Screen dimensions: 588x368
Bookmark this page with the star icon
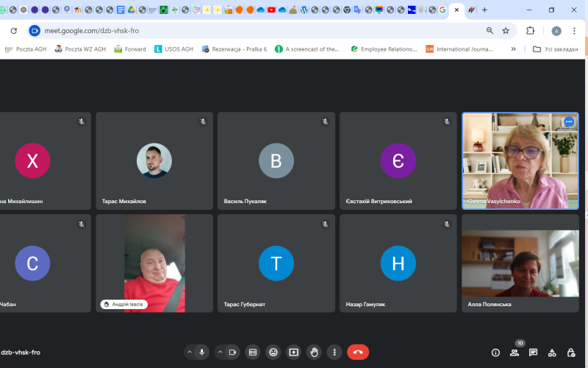pos(506,31)
